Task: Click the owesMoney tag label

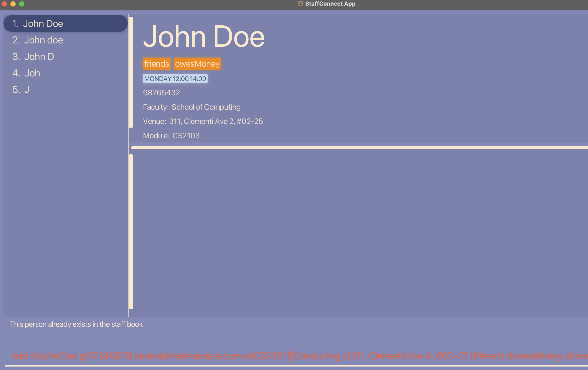Action: (197, 64)
